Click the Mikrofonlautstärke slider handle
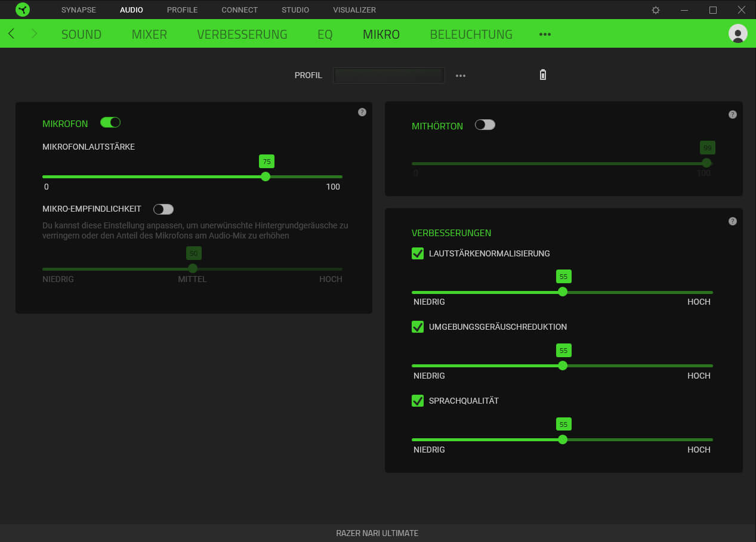Viewport: 756px width, 542px height. pyautogui.click(x=266, y=176)
